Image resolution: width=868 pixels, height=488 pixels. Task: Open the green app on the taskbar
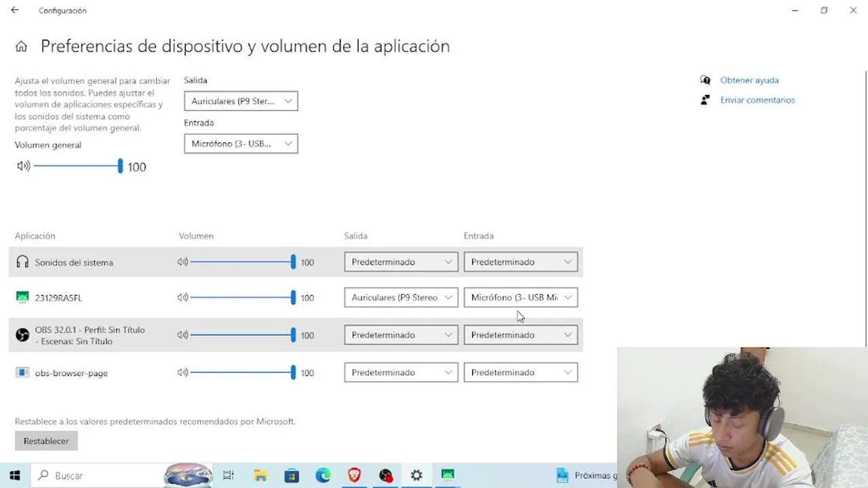click(x=448, y=475)
